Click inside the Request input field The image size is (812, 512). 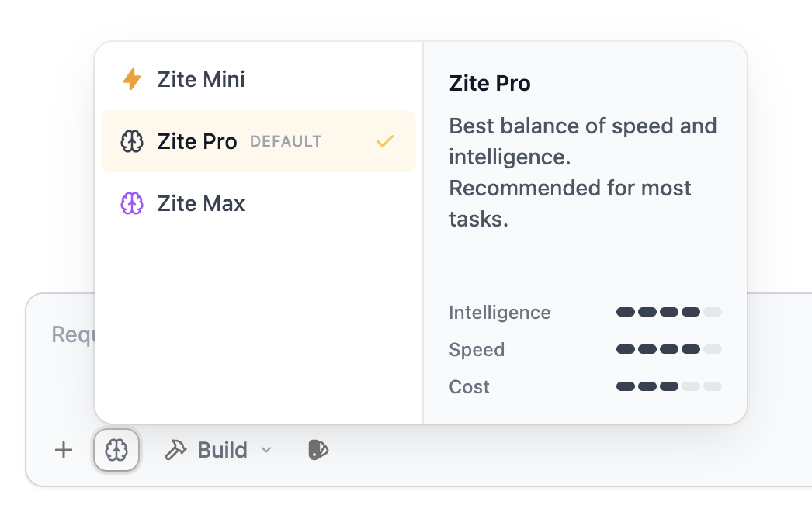coord(70,334)
